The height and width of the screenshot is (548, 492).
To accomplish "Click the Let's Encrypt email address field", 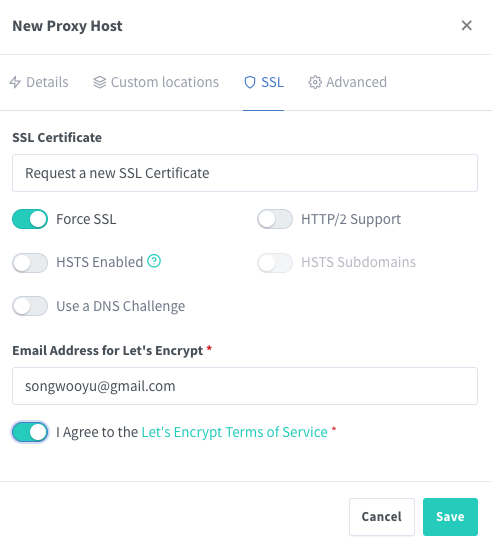I will (245, 386).
